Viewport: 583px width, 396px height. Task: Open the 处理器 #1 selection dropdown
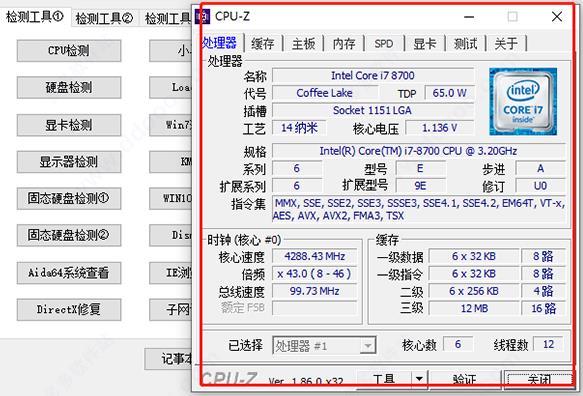(x=324, y=346)
